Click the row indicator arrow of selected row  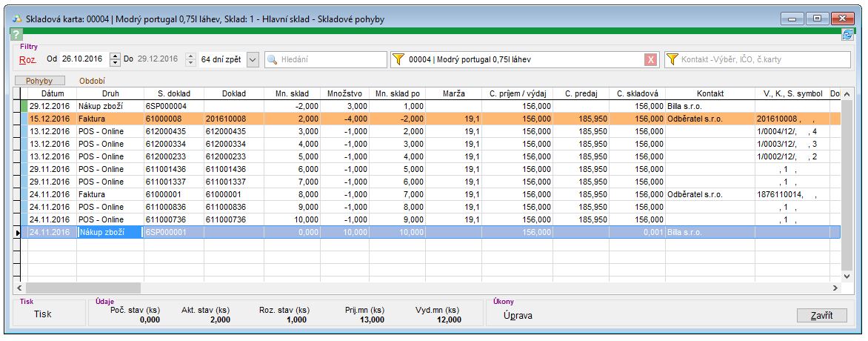pyautogui.click(x=18, y=232)
